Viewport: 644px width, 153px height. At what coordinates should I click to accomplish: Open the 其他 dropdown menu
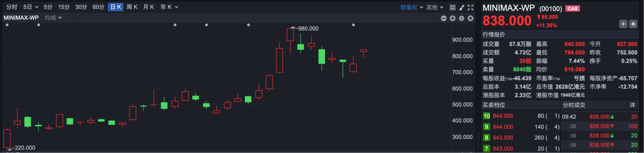pyautogui.click(x=435, y=7)
